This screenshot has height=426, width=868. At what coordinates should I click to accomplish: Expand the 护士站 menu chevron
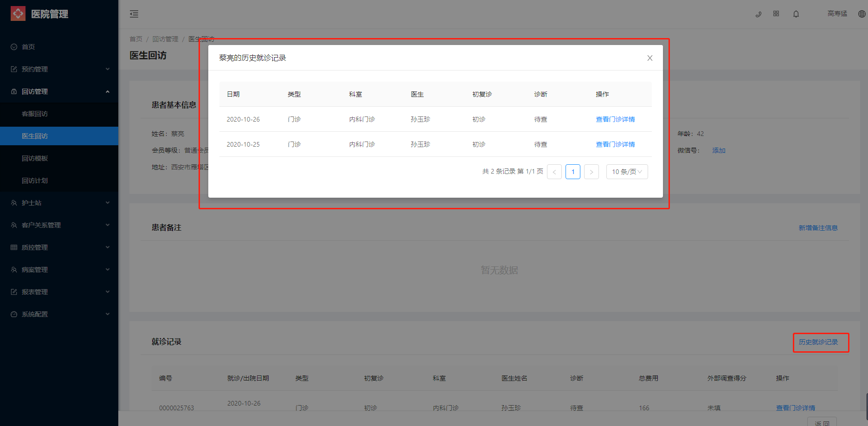108,203
